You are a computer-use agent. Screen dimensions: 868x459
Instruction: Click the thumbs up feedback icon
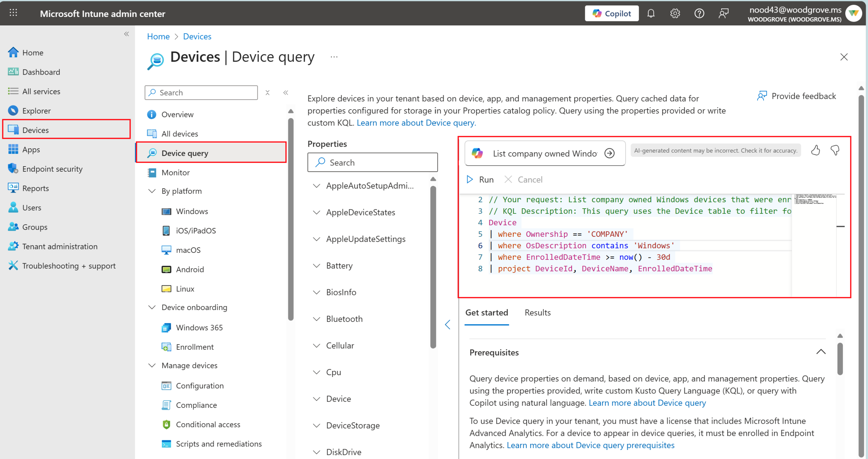coord(815,150)
